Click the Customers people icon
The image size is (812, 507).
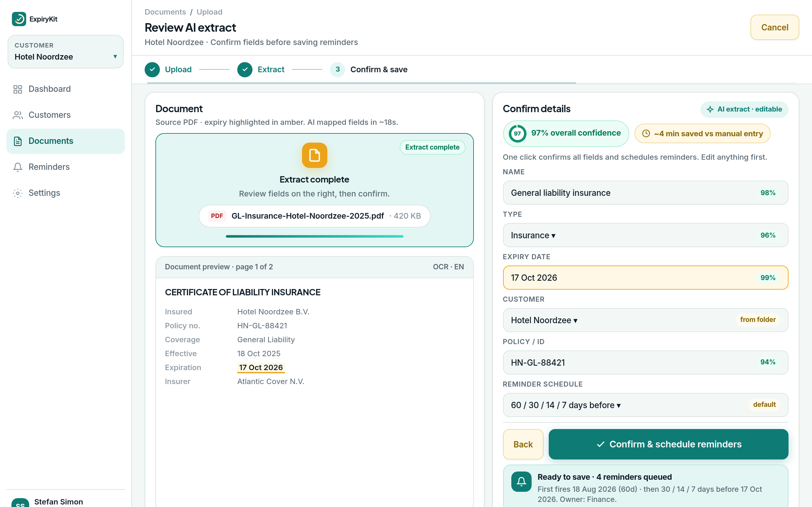[x=17, y=115]
